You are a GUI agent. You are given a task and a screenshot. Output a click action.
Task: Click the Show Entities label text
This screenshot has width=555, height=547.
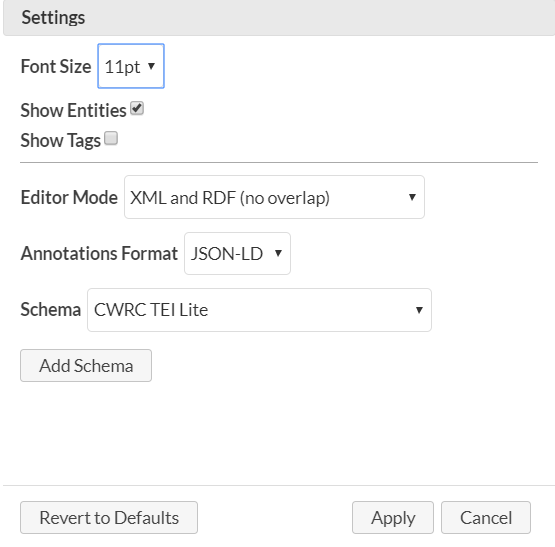(x=73, y=110)
